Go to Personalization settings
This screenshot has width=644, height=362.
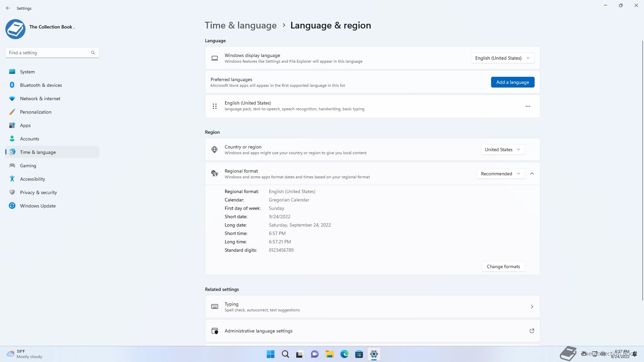(52, 112)
